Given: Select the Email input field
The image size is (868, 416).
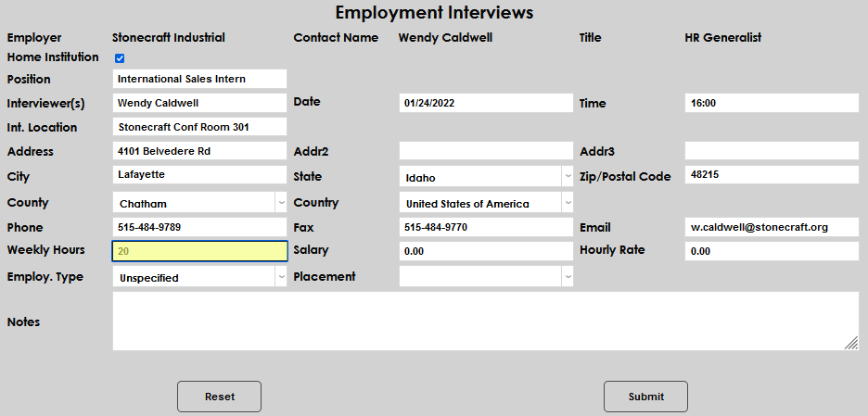Looking at the screenshot, I should [772, 227].
